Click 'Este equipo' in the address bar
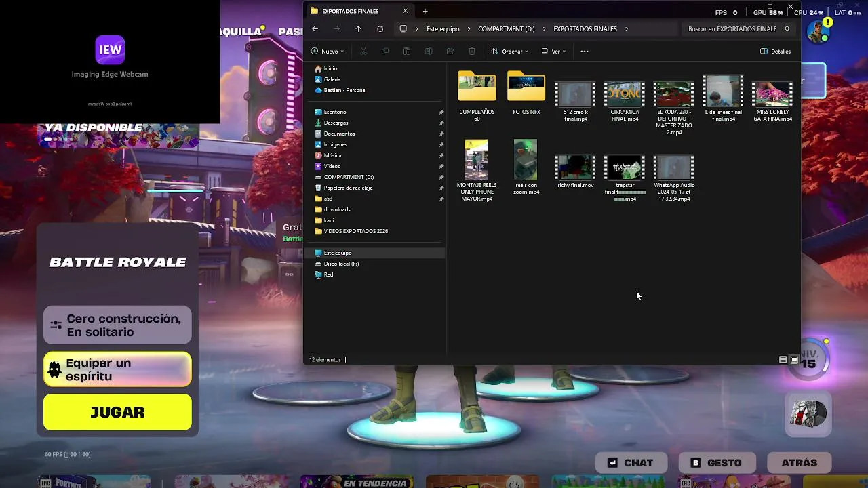The image size is (868, 488). point(443,29)
